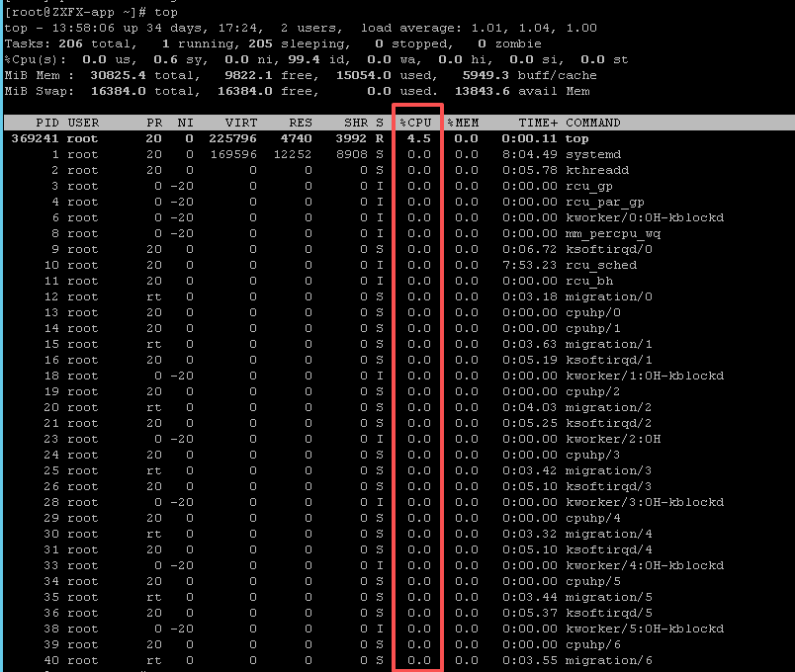This screenshot has height=672, width=795.
Task: Select the 206 total tasks value
Action: coord(70,43)
